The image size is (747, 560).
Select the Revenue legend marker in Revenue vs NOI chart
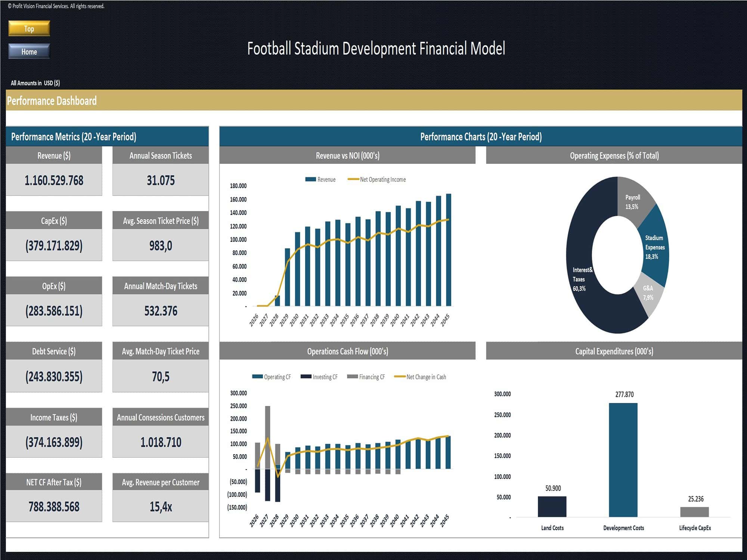click(311, 180)
